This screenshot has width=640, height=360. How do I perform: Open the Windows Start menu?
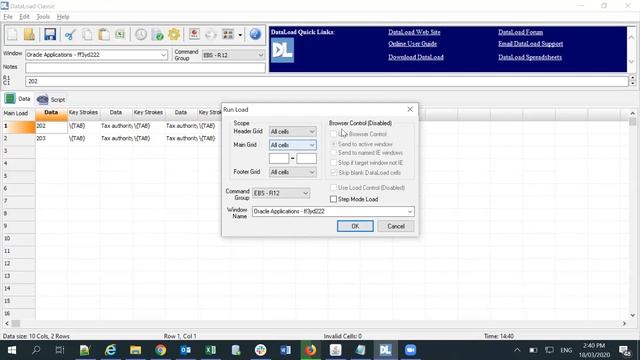(12, 350)
